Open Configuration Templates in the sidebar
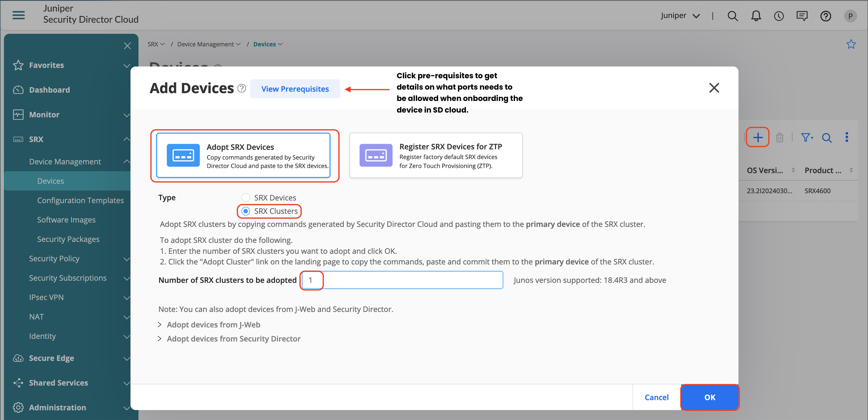 click(80, 200)
